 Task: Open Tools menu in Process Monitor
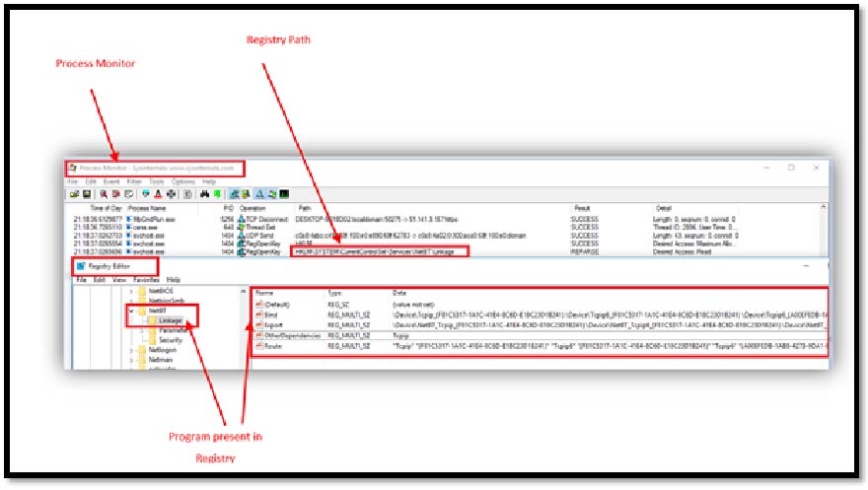pyautogui.click(x=157, y=181)
